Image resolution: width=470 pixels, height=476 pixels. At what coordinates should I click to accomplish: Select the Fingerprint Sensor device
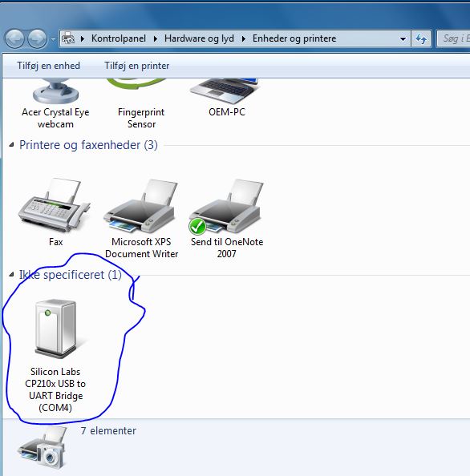(141, 104)
